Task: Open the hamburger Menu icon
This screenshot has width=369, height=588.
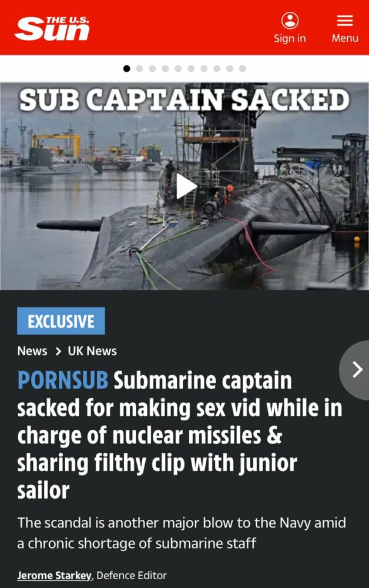Action: pyautogui.click(x=345, y=21)
